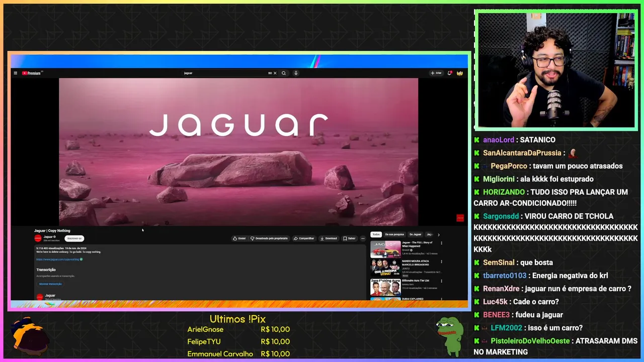Image resolution: width=644 pixels, height=362 pixels.
Task: Click ArielGnose donor name
Action: click(205, 329)
